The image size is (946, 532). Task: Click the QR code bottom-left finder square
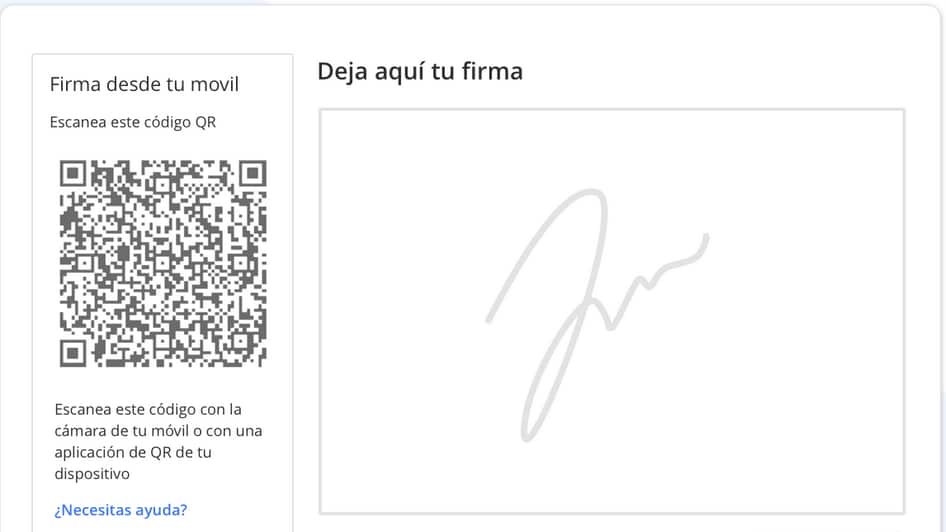pyautogui.click(x=73, y=353)
